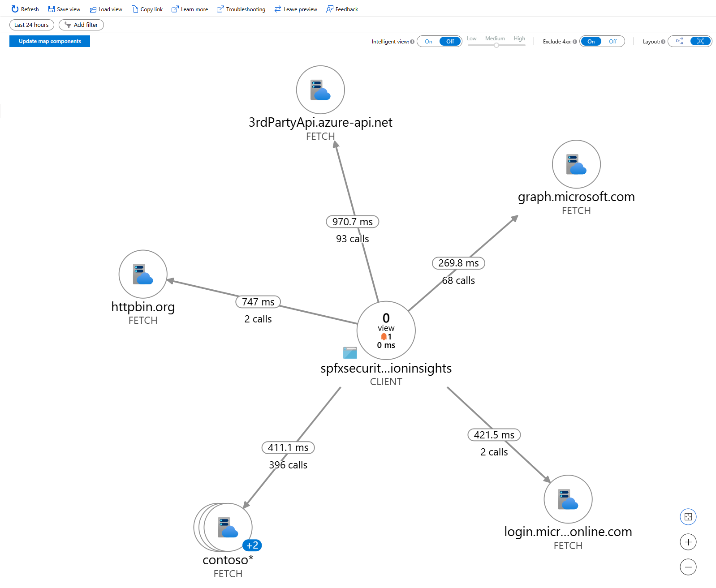This screenshot has height=588, width=716.
Task: Set sensitivity slider to Low
Action: point(471,39)
